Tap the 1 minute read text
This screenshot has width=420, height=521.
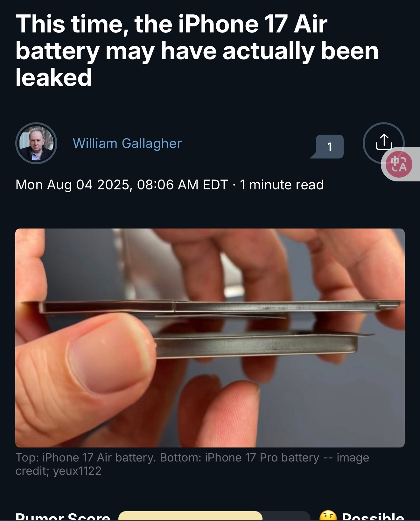coord(282,185)
